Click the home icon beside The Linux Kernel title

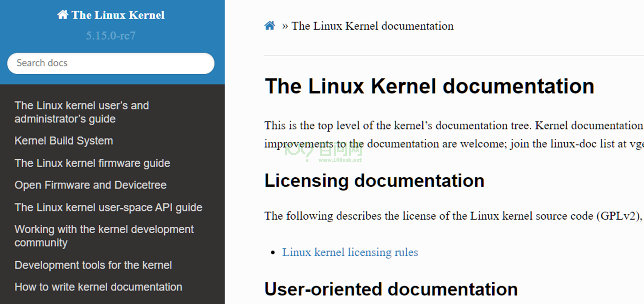(x=62, y=15)
